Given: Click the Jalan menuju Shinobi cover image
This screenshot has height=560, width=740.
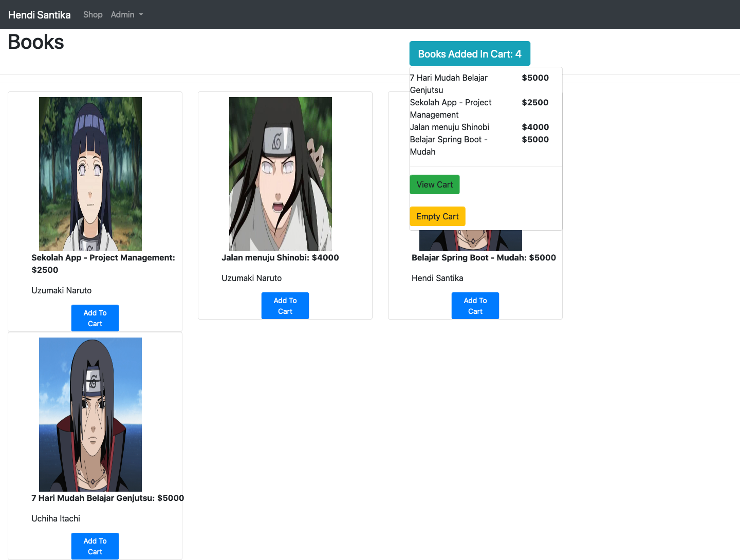Looking at the screenshot, I should click(x=281, y=174).
